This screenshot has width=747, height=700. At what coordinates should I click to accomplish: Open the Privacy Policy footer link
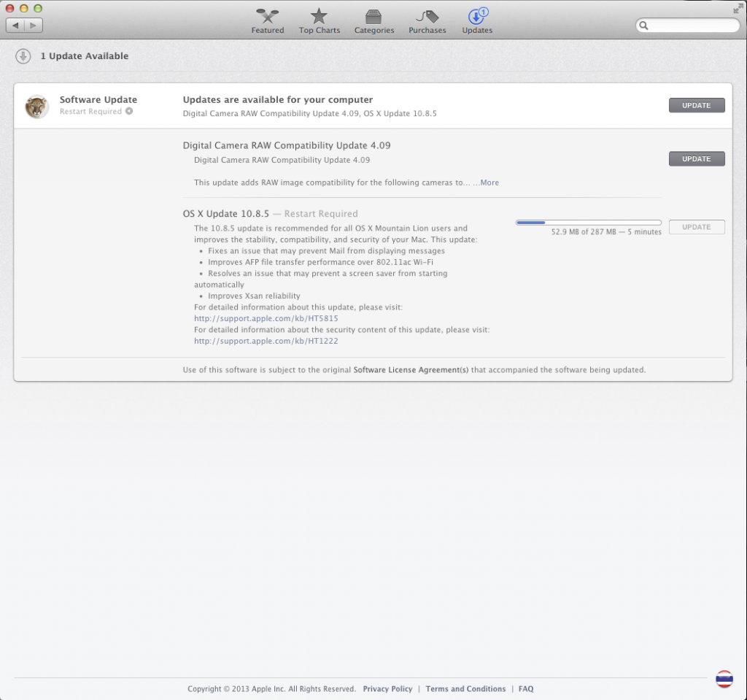(387, 689)
